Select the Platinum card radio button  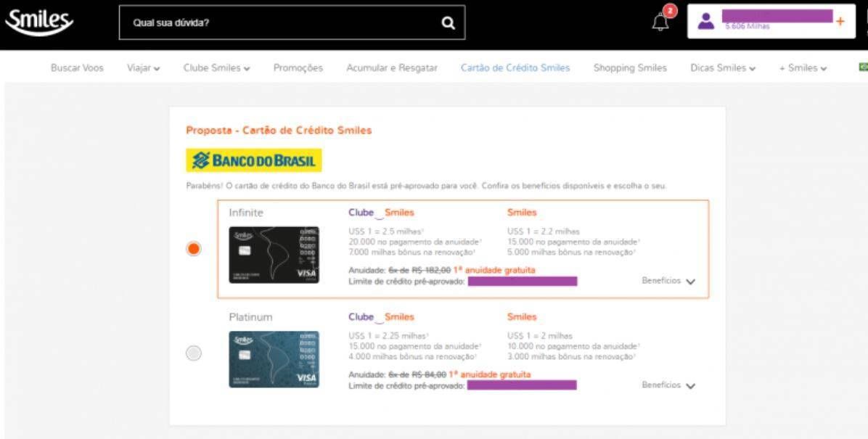[x=193, y=353]
